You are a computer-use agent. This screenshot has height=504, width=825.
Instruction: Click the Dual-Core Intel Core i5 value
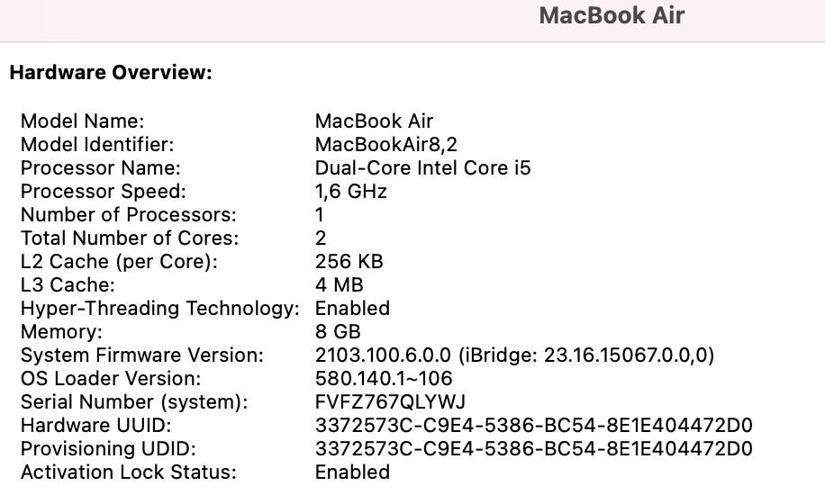click(x=423, y=168)
